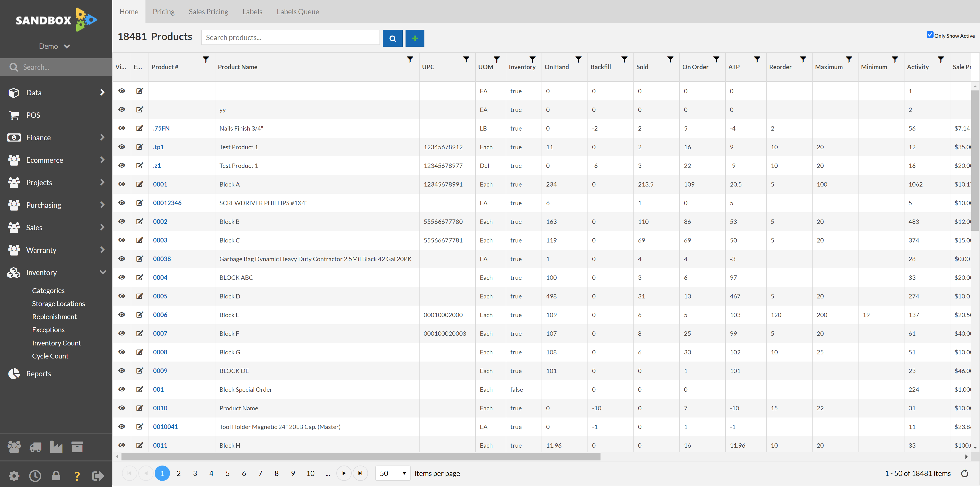This screenshot has height=487, width=980.
Task: Click the add new product plus icon
Action: pos(414,38)
